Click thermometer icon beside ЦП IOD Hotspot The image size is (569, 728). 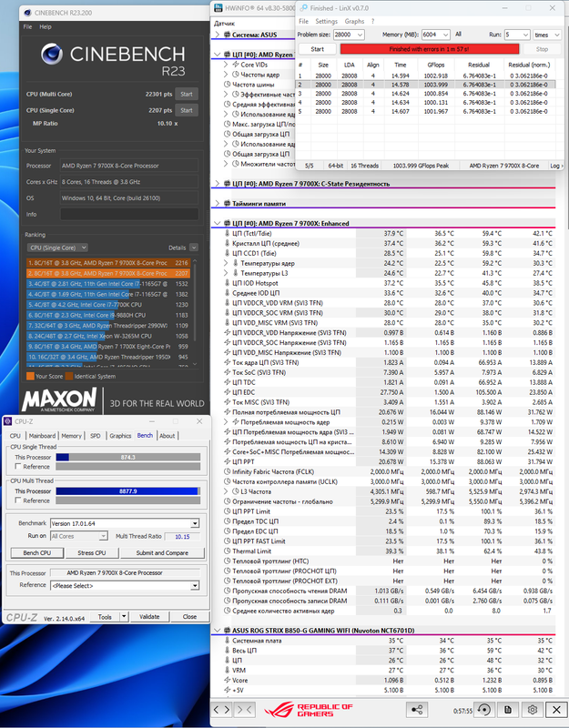(227, 283)
